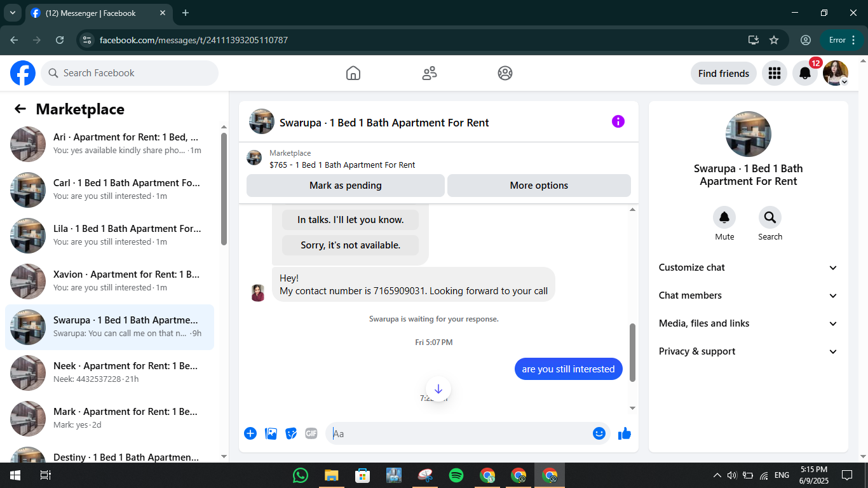Open the Groups icon in top navigation
The height and width of the screenshot is (488, 868).
point(505,73)
